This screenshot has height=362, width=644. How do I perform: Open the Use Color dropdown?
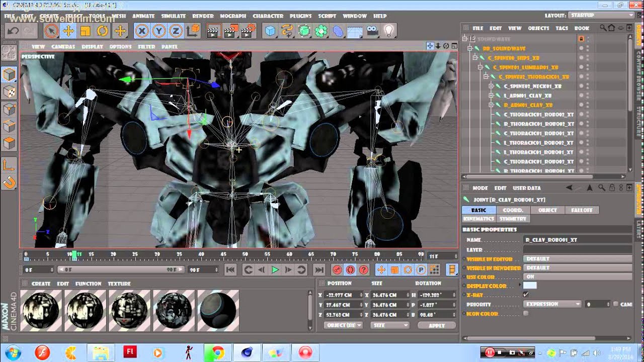pyautogui.click(x=578, y=277)
